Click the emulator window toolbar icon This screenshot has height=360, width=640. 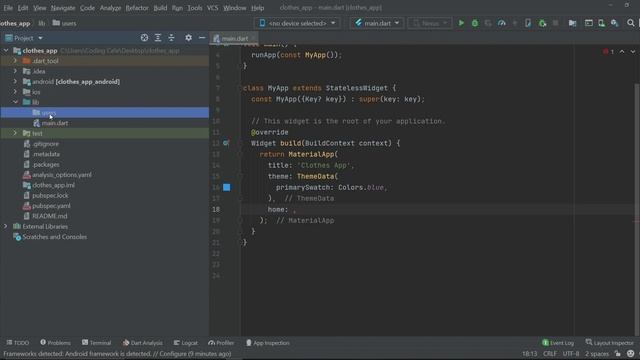[589, 23]
